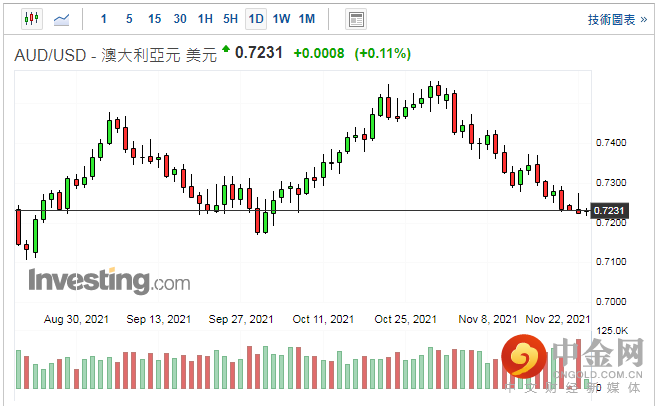Click the Nov 8, 2021 date label
The image size is (658, 406).
pyautogui.click(x=488, y=319)
